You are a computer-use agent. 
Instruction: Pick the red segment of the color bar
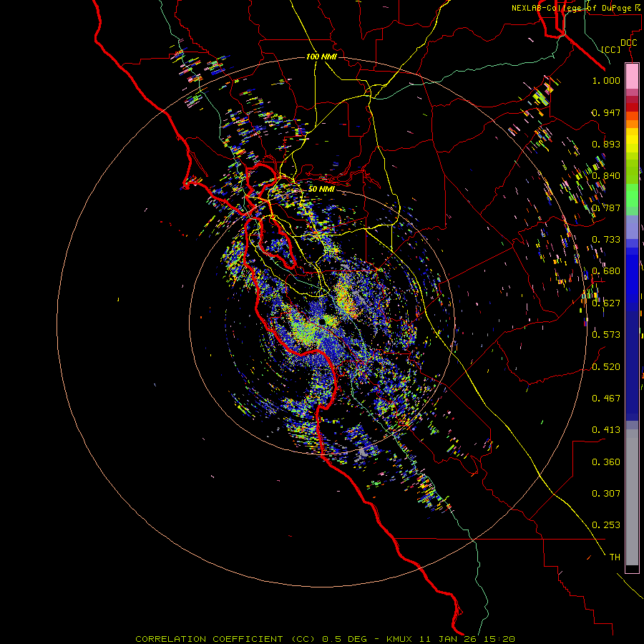[x=632, y=107]
